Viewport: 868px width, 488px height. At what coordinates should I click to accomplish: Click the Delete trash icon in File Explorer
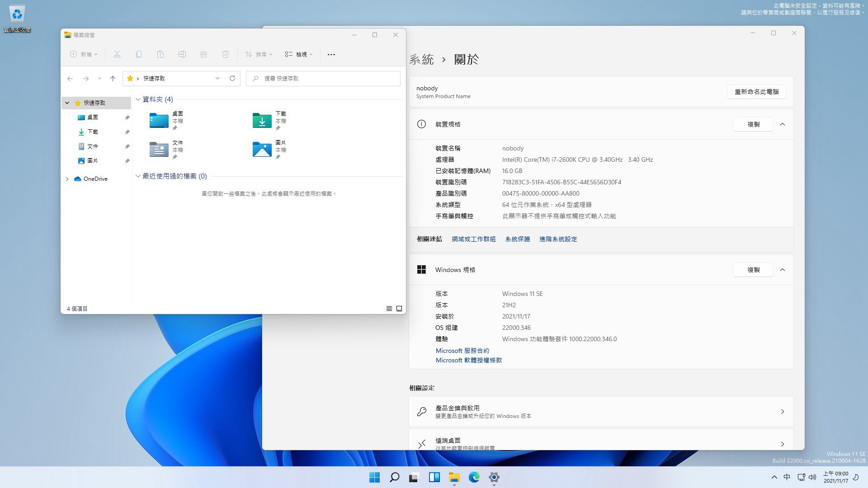(226, 54)
